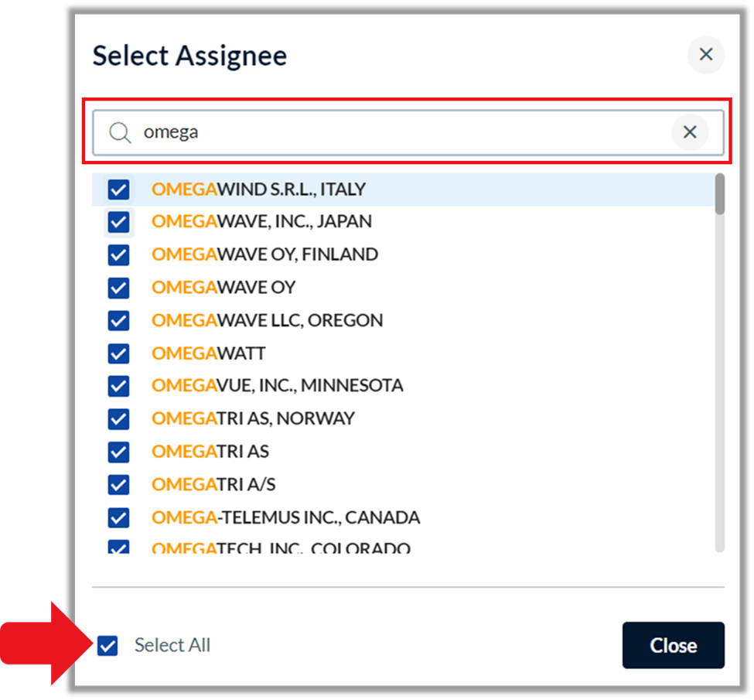
Task: Toggle the OMEGAWAVE OY checkbox
Action: coord(118,288)
